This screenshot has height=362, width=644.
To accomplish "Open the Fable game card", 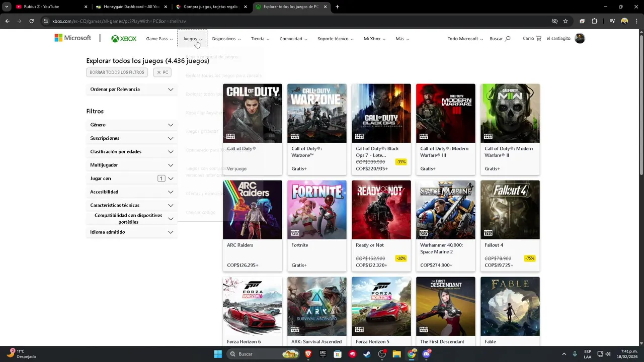I will 510,311.
